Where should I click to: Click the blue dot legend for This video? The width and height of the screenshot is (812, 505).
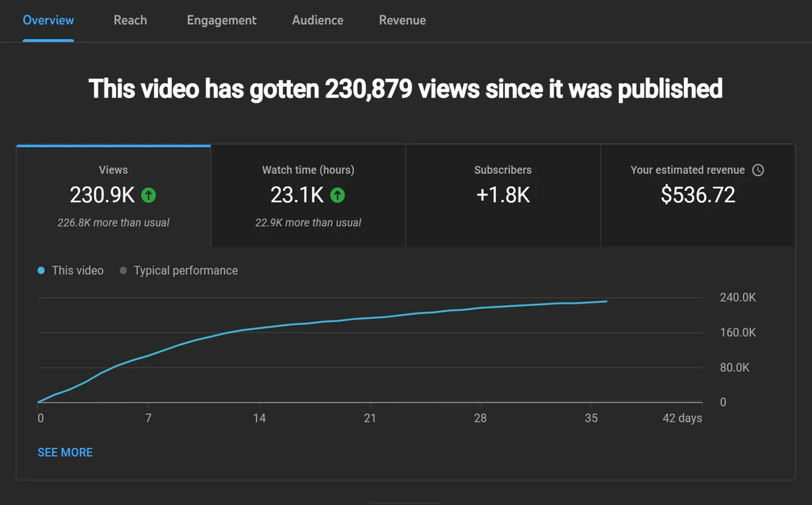tap(41, 270)
